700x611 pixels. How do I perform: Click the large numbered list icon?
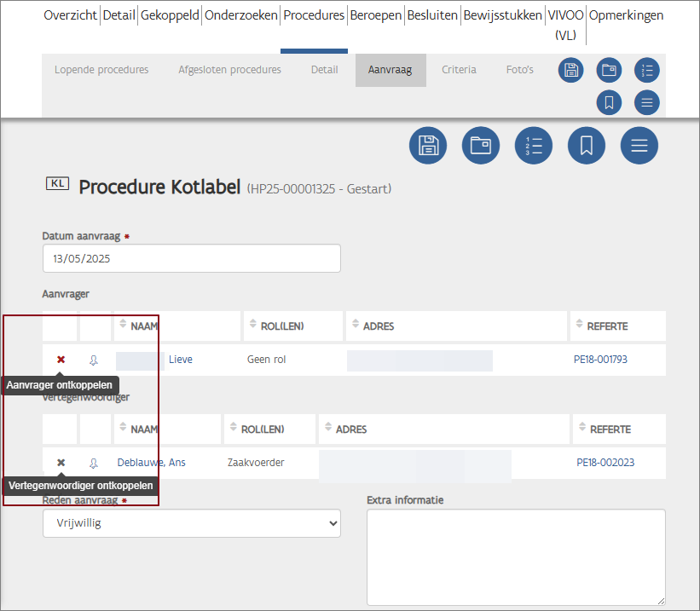534,145
